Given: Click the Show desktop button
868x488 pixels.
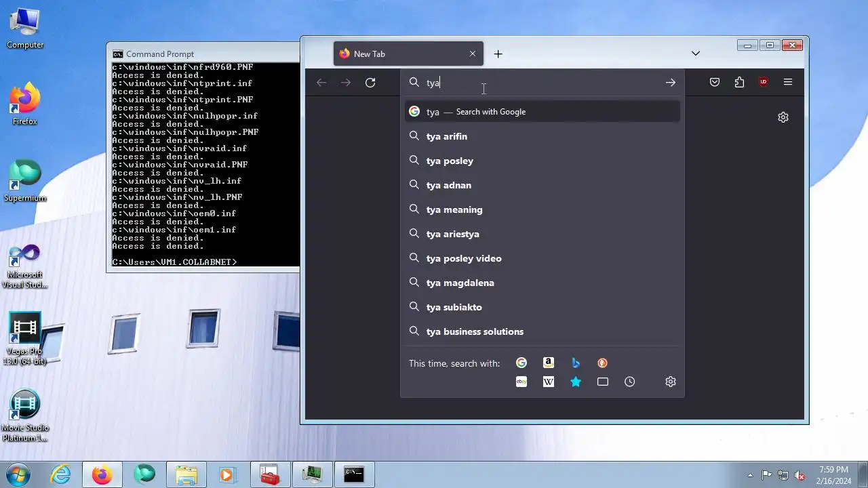Looking at the screenshot, I should pos(863,474).
